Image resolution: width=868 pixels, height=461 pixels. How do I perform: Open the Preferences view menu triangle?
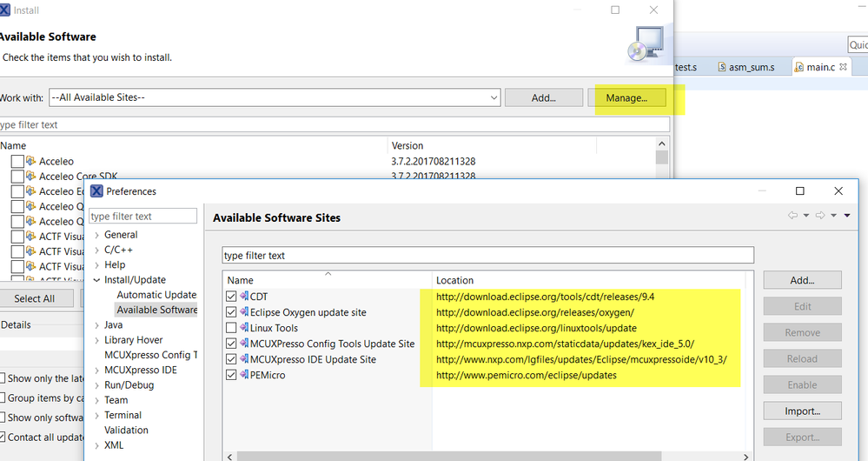click(847, 216)
